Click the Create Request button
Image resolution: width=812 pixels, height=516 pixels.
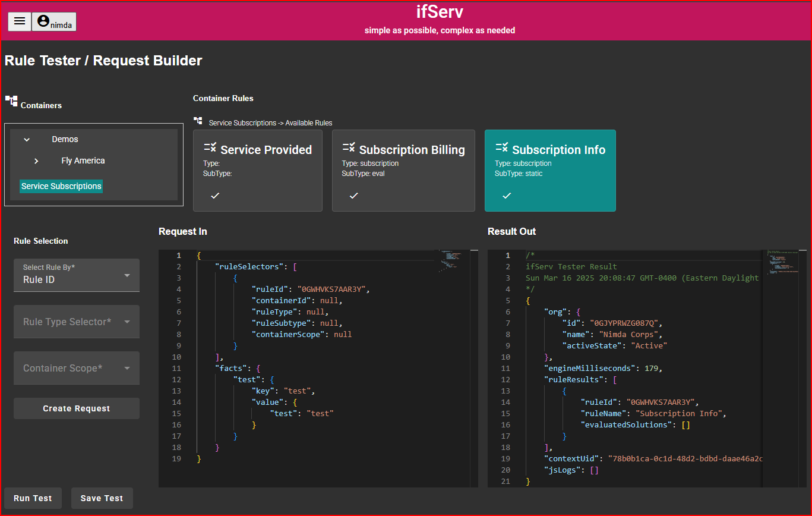click(77, 408)
